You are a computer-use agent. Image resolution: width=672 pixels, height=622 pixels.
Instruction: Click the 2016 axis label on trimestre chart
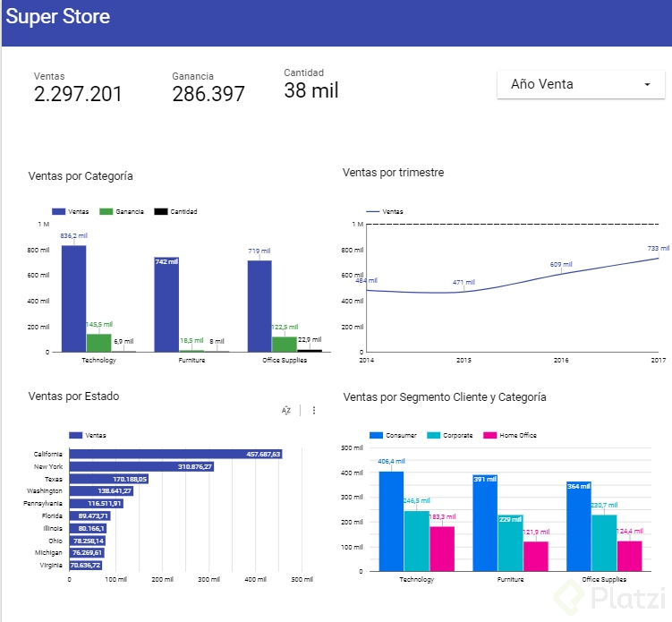pos(561,360)
